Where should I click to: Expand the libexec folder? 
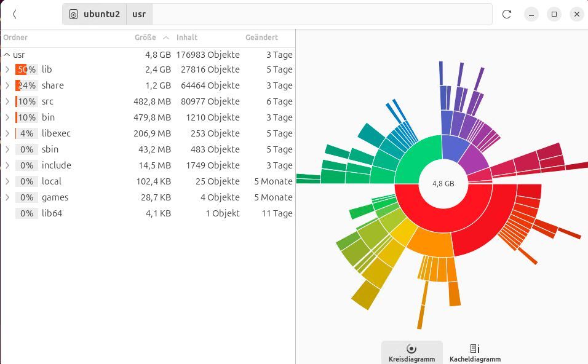(x=7, y=133)
